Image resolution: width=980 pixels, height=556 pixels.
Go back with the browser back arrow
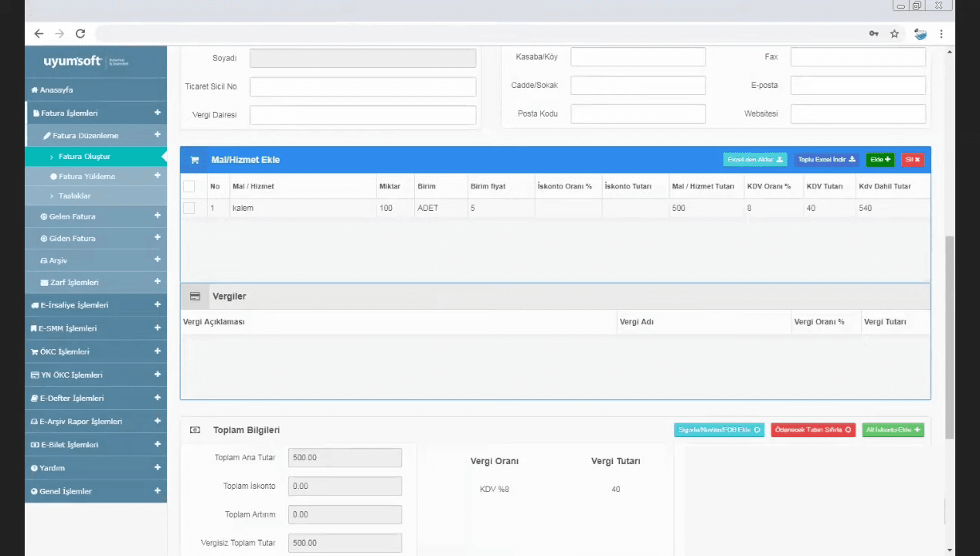pos(39,34)
